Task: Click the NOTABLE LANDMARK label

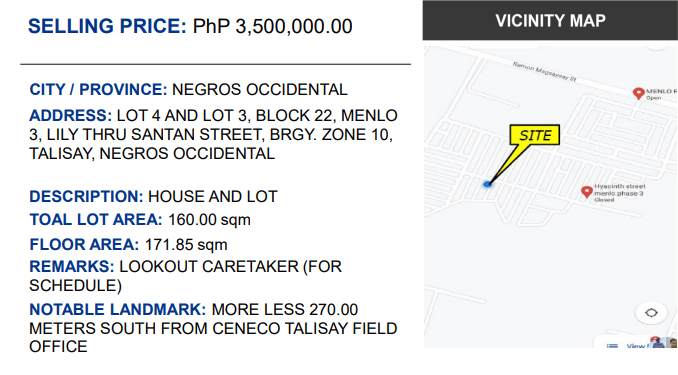Action: pyautogui.click(x=118, y=310)
